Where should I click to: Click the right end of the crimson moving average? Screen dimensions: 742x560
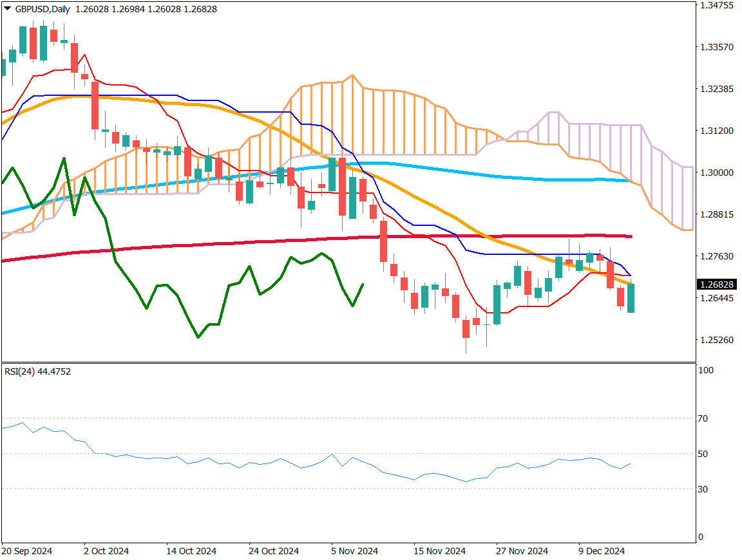click(631, 236)
